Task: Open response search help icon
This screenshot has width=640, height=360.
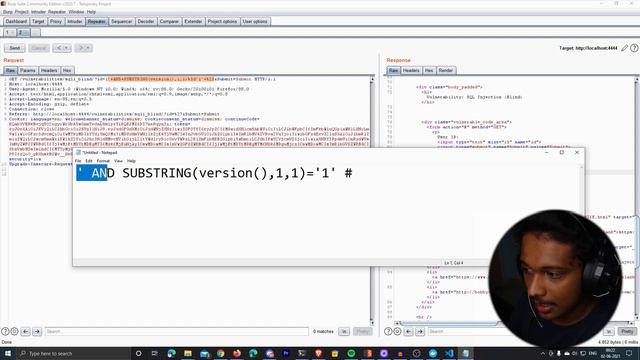Action: 388,331
